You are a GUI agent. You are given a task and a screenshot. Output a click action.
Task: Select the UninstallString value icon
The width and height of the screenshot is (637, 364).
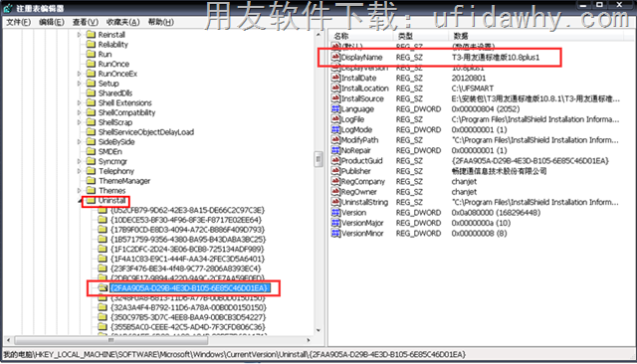pyautogui.click(x=335, y=202)
